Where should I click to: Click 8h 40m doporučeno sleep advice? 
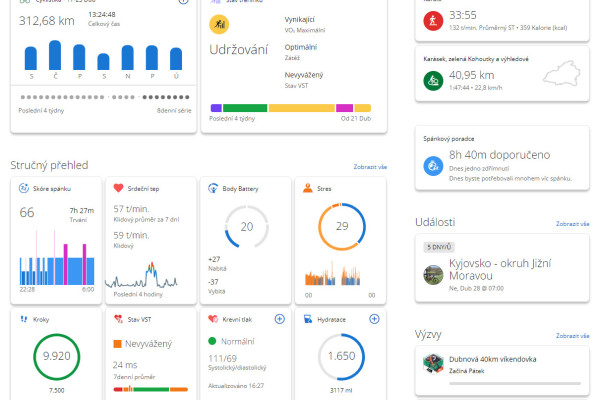499,155
